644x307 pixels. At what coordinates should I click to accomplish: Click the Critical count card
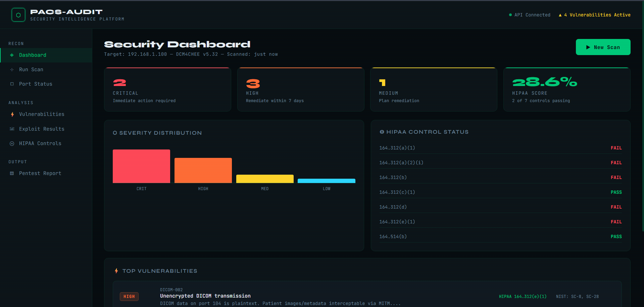click(x=167, y=89)
